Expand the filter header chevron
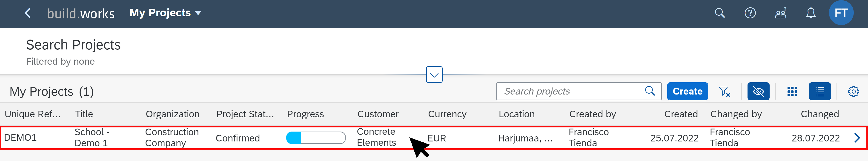Image resolution: width=868 pixels, height=161 pixels. 434,75
